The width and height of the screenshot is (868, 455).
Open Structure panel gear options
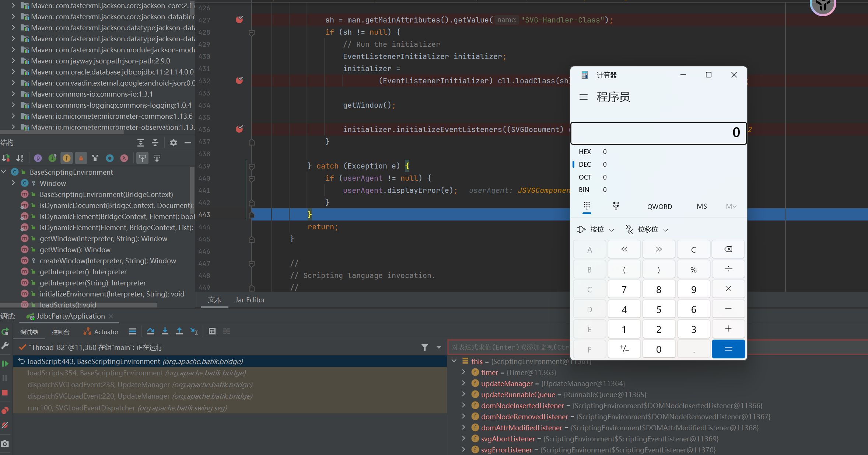[174, 143]
